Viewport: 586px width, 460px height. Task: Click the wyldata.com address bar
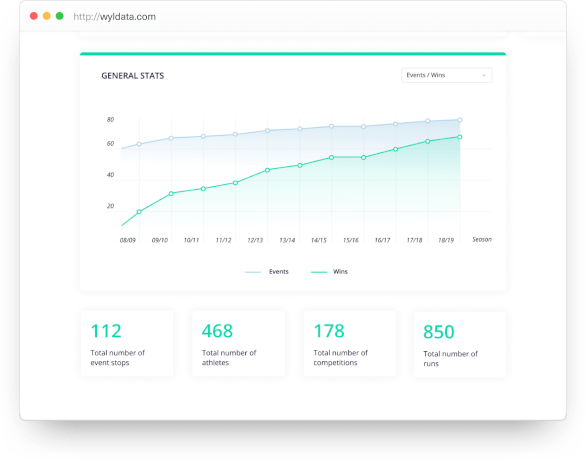coord(114,16)
